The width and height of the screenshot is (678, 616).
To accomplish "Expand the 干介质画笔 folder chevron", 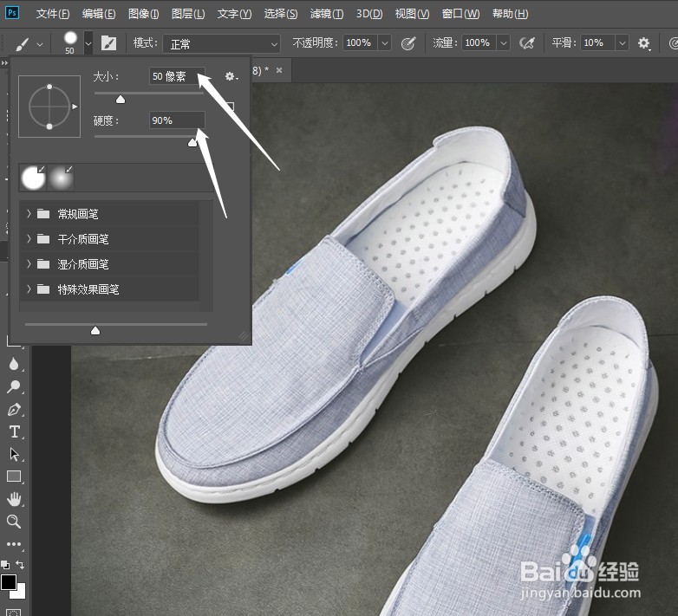I will click(29, 238).
